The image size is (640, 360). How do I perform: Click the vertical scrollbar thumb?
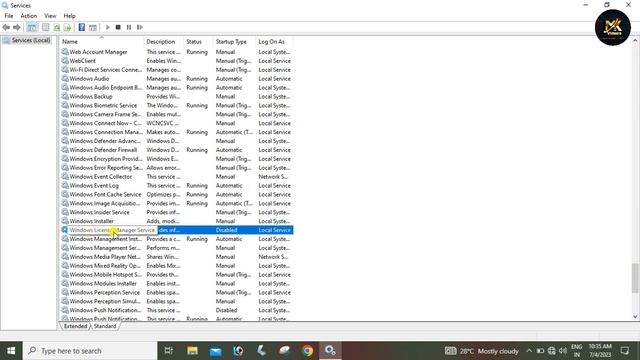pos(635,278)
